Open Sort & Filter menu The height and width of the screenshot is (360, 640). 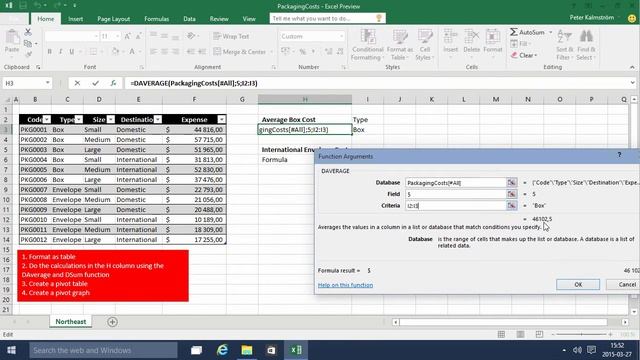tap(564, 45)
